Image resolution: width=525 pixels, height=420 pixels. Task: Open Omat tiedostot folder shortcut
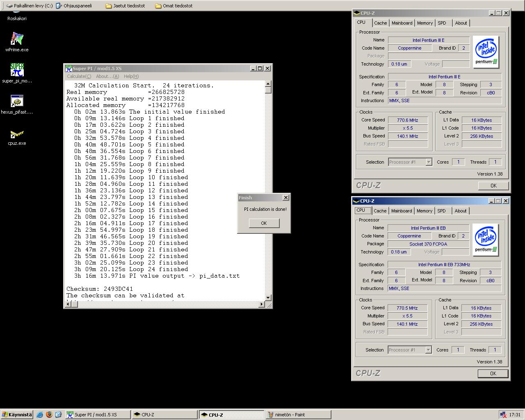(x=174, y=6)
